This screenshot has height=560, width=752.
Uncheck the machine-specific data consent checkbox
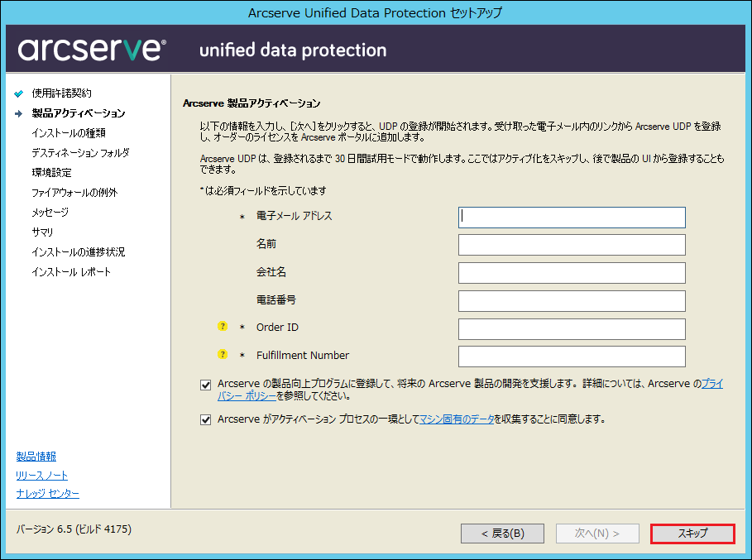[x=206, y=420]
